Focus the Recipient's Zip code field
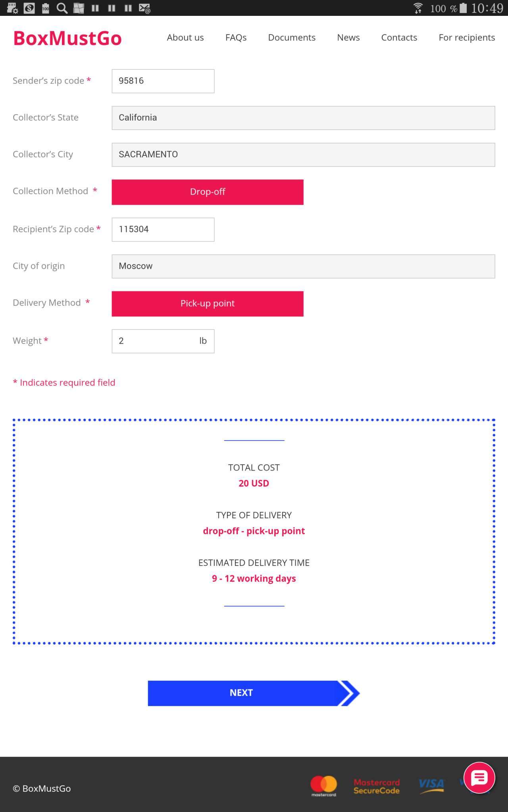Viewport: 508px width, 812px height. (x=163, y=229)
